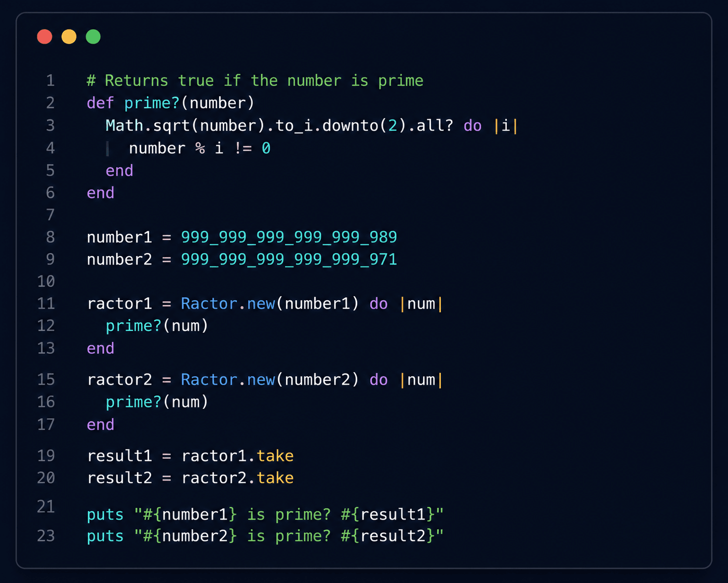Click the green maximize dot

(93, 37)
